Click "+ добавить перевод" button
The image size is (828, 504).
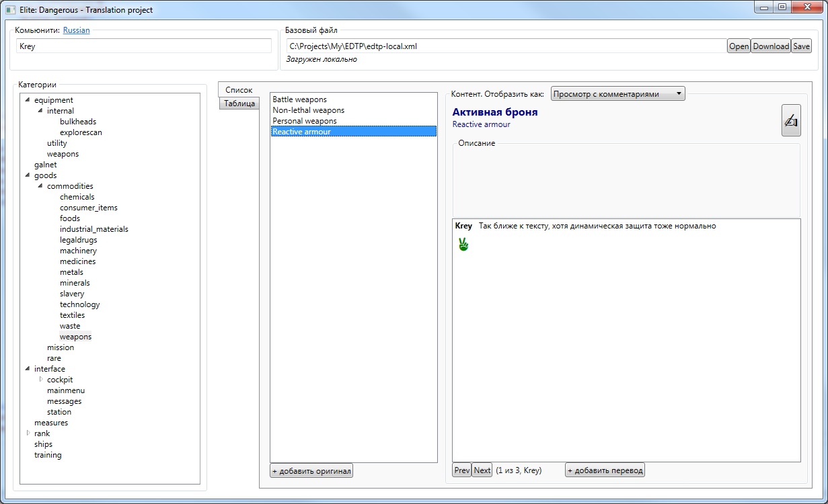point(605,470)
